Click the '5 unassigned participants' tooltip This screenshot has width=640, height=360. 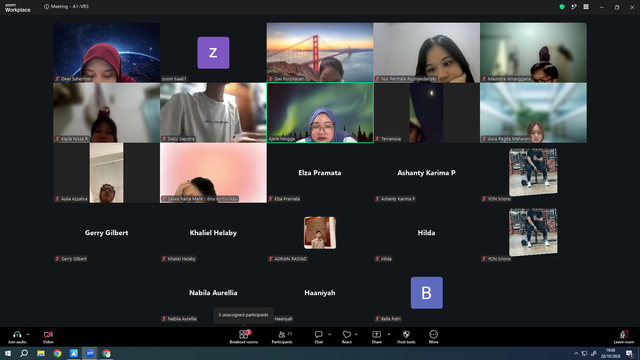coord(243,315)
